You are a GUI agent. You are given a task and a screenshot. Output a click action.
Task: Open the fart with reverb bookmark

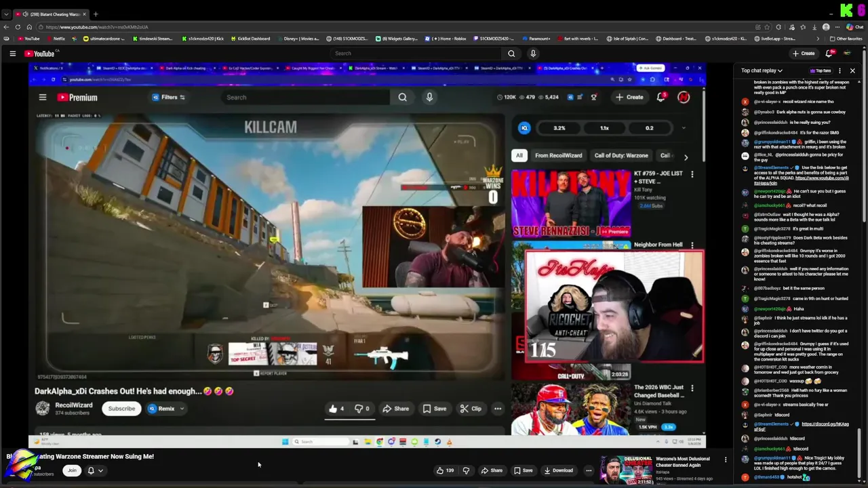577,39
